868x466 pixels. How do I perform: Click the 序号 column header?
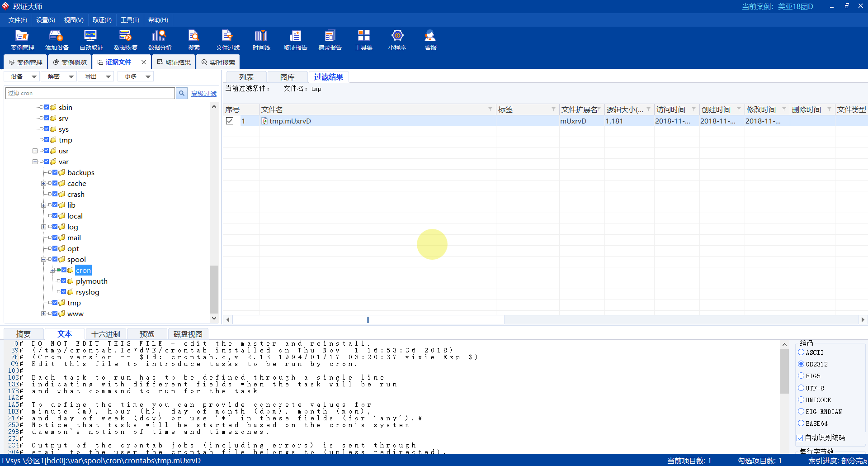tap(241, 109)
